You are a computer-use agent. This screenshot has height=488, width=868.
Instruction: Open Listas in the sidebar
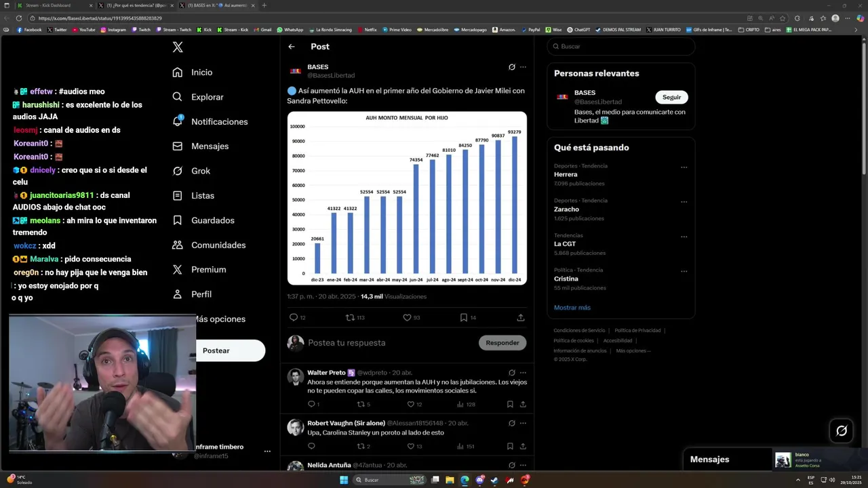click(193, 196)
